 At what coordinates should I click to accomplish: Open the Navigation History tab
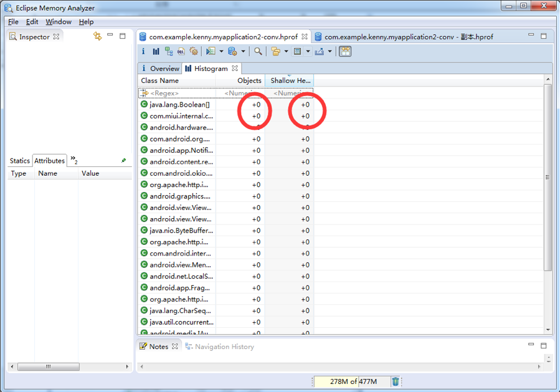click(220, 347)
